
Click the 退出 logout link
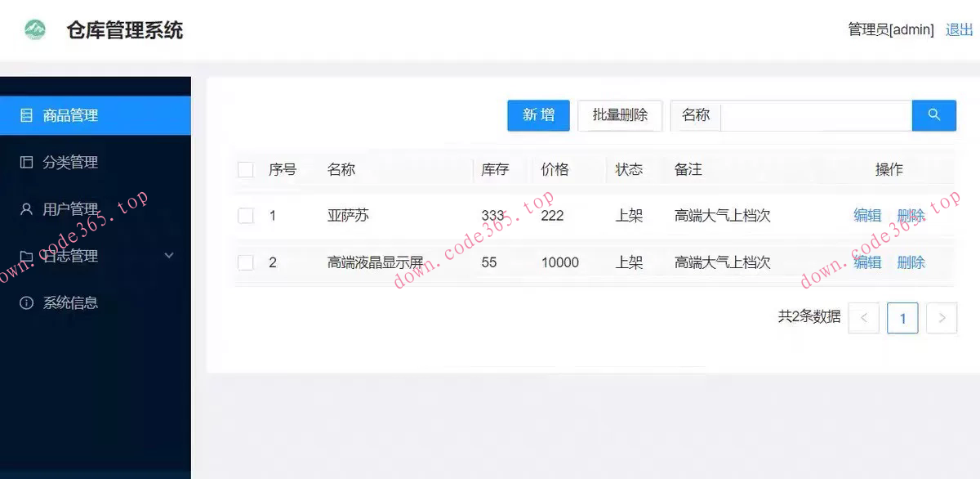(960, 29)
